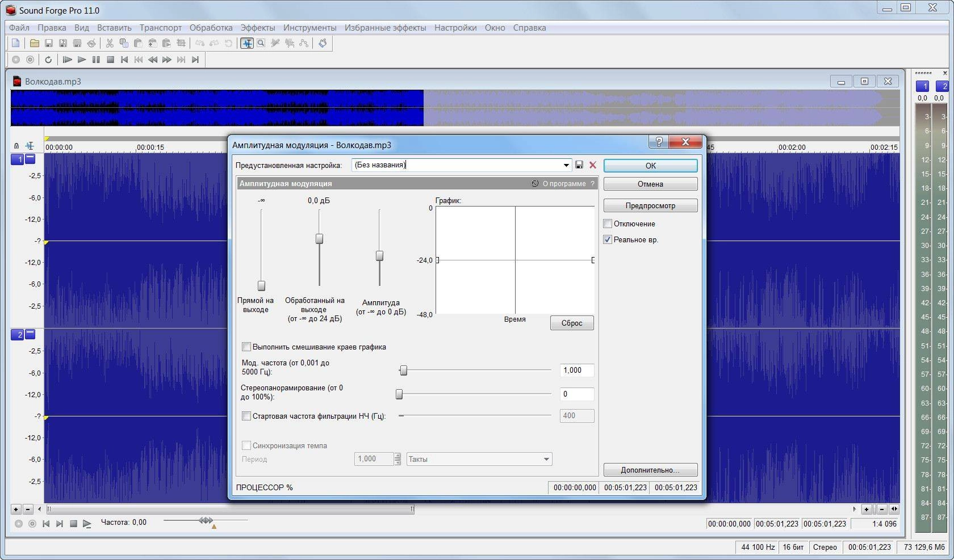
Task: Click Play All in the transport toolbar
Action: point(67,60)
